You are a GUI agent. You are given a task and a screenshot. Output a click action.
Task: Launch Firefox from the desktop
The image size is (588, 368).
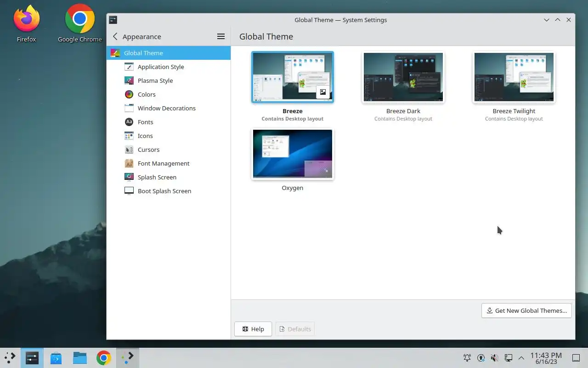click(x=26, y=23)
